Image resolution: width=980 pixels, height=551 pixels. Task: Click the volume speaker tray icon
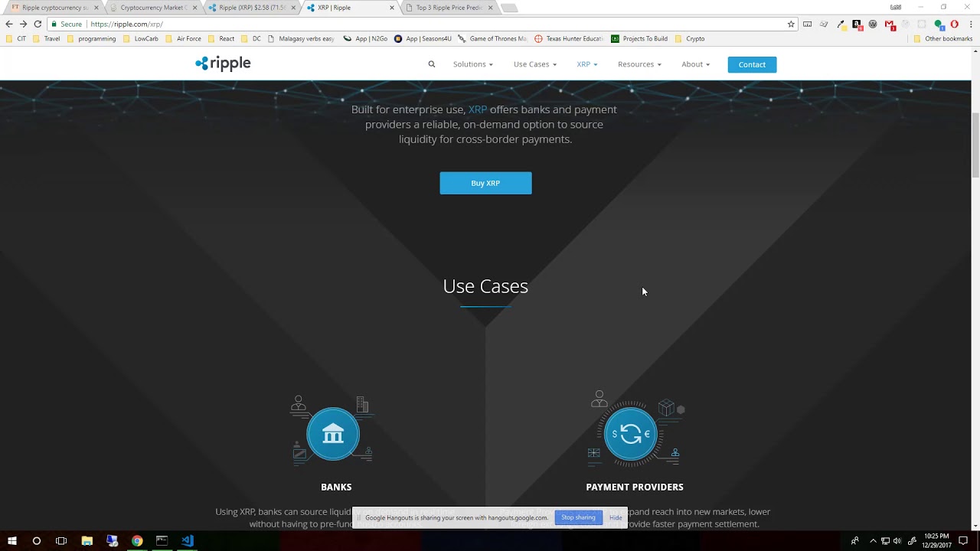pos(897,541)
